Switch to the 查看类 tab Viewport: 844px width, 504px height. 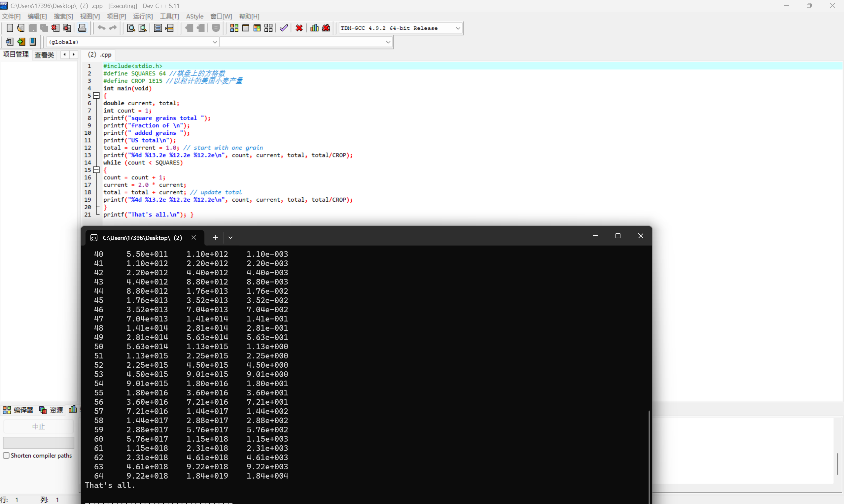[44, 55]
